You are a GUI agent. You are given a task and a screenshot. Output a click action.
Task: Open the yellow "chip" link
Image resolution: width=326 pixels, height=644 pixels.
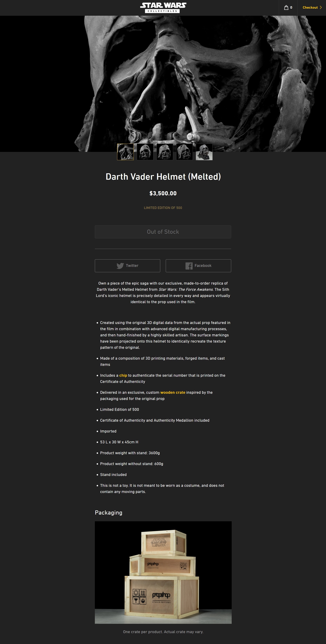(123, 375)
